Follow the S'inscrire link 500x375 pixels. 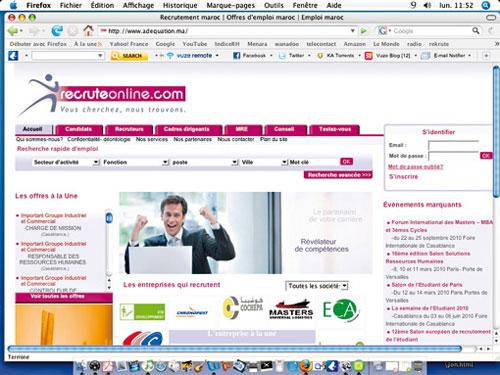pyautogui.click(x=403, y=177)
